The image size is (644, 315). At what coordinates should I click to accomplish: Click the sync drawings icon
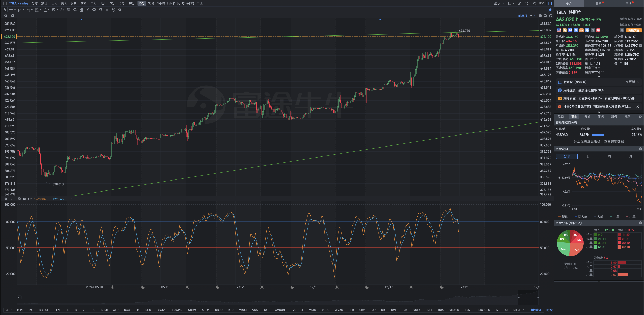pos(113,10)
